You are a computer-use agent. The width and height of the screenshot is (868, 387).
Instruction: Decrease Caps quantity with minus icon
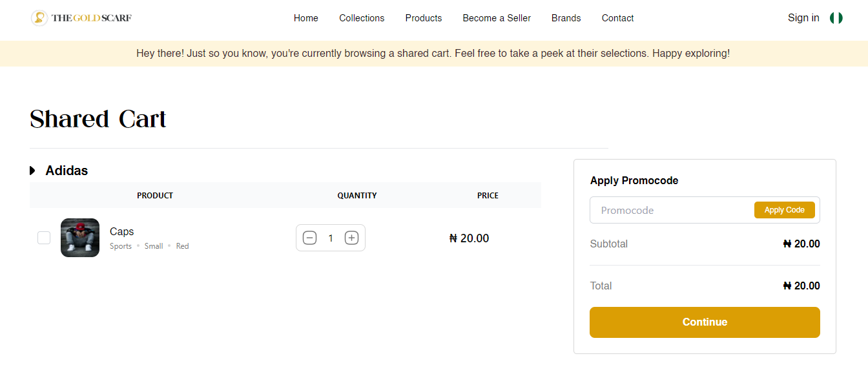tap(310, 238)
